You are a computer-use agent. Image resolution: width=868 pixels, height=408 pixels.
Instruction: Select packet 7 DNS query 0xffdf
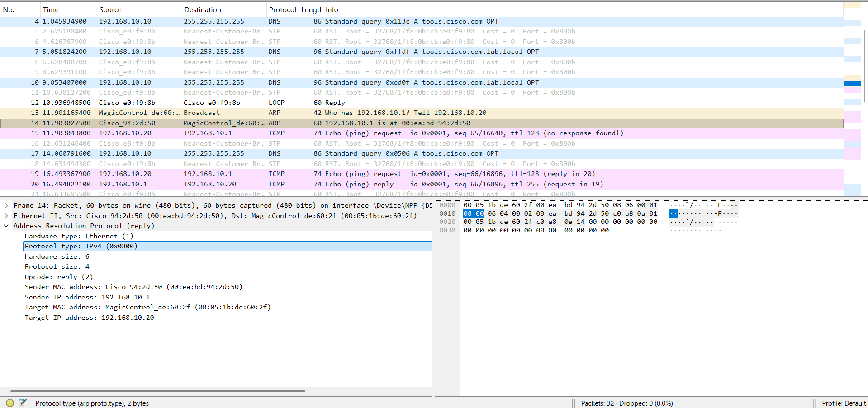tap(422, 52)
